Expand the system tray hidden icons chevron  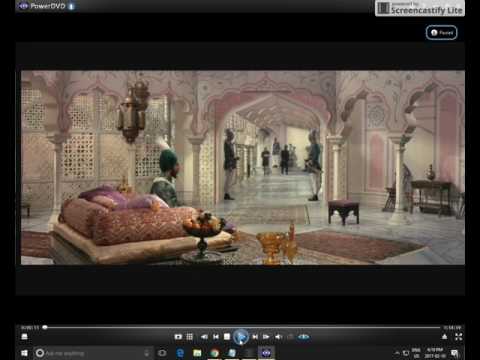click(x=397, y=353)
